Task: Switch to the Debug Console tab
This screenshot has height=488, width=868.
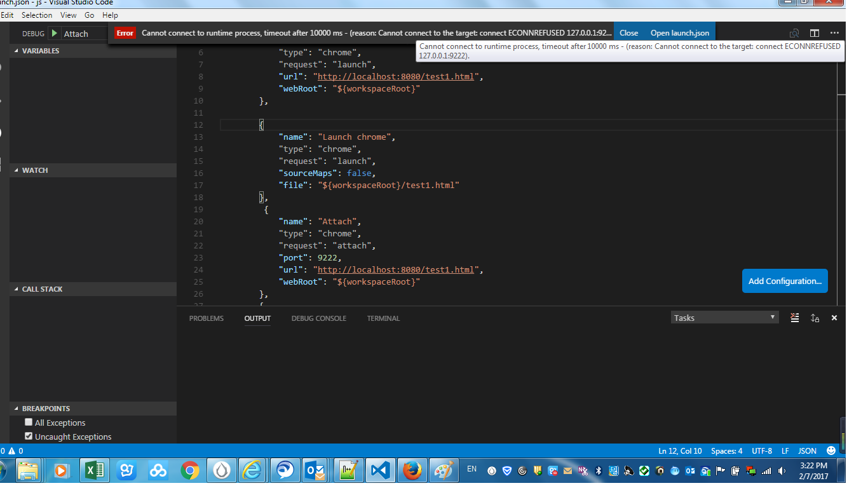Action: click(319, 318)
